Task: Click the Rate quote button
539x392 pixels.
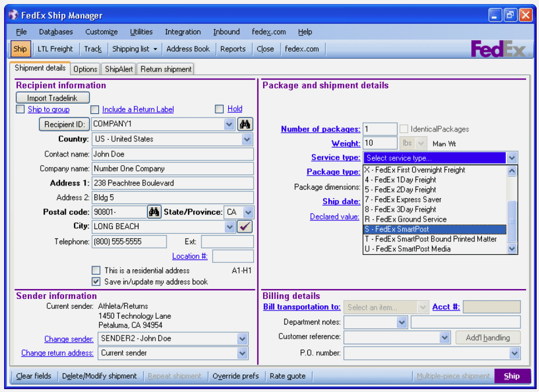Action: coord(288,376)
